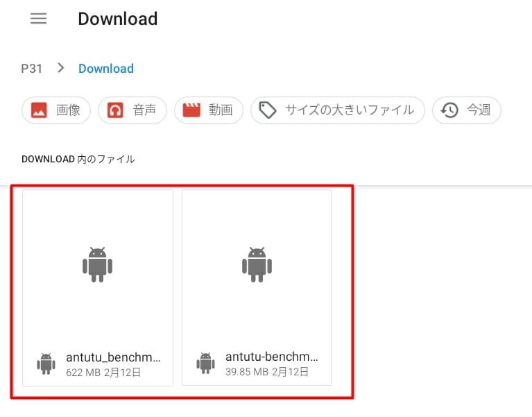Toggle the 音声 filter chip label
The height and width of the screenshot is (417, 532).
(144, 110)
